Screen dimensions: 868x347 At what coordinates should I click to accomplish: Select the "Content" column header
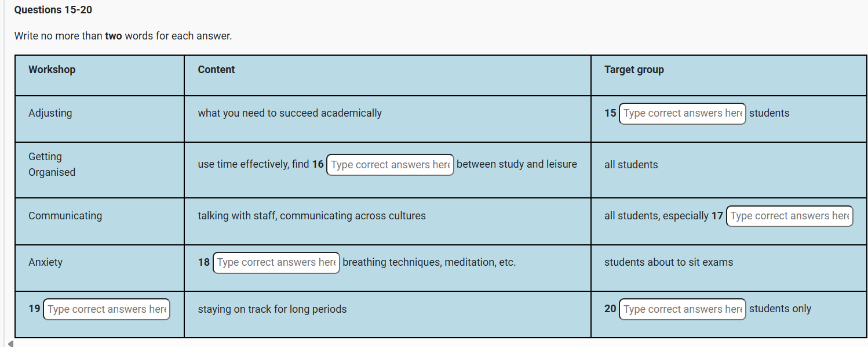216,70
